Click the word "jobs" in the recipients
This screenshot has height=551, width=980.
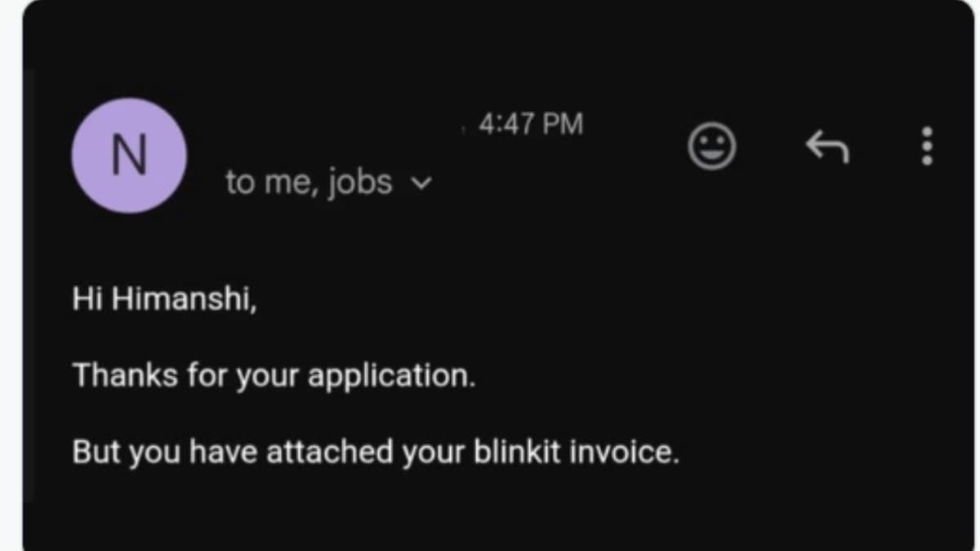[360, 183]
